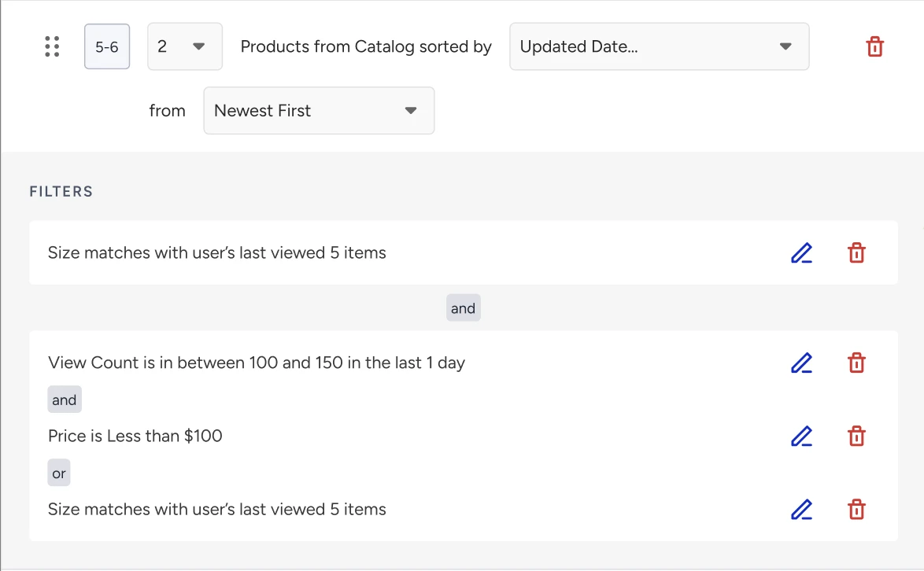Click the 5-6 position badge
This screenshot has height=571, width=924.
tap(107, 46)
